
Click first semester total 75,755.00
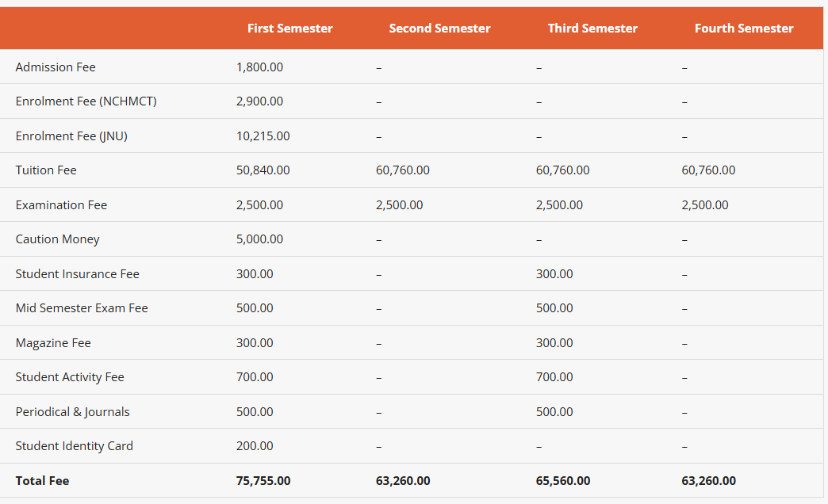263,481
